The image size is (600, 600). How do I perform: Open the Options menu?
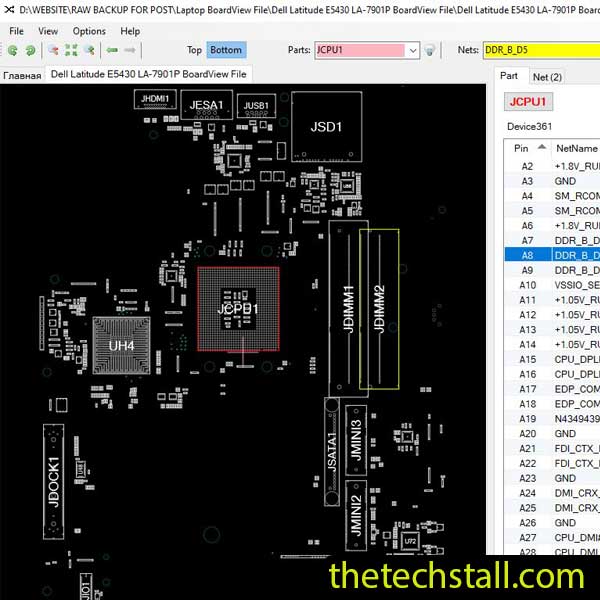click(89, 31)
